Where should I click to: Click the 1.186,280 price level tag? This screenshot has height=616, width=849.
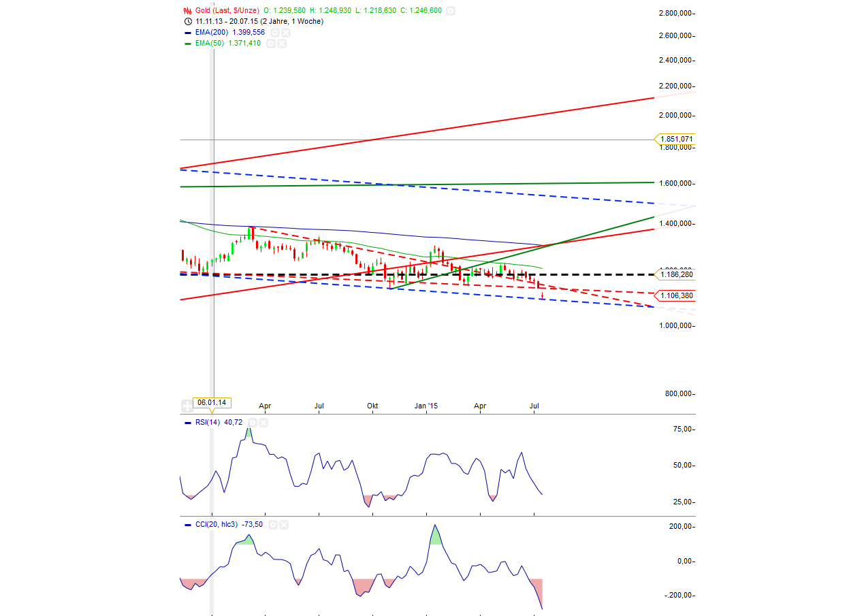(675, 275)
